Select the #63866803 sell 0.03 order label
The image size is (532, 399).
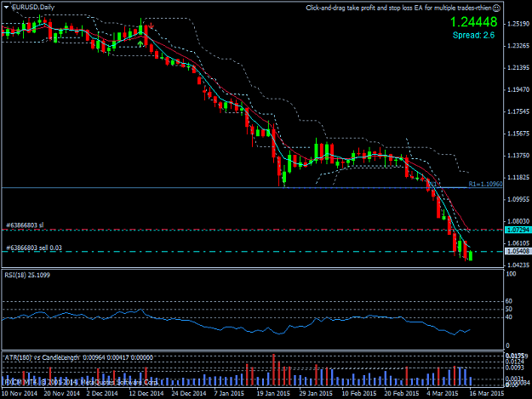(x=34, y=248)
